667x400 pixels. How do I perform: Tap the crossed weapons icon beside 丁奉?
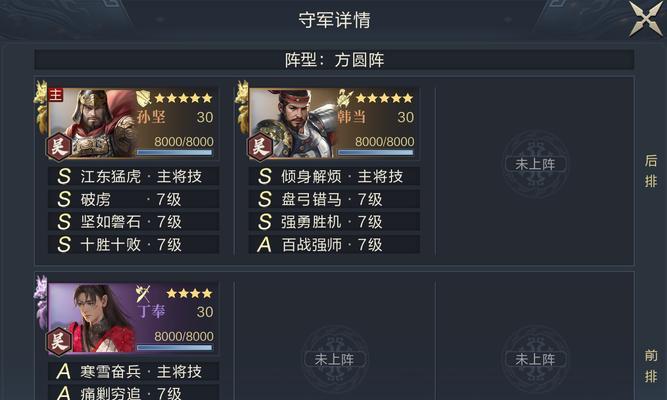143,294
